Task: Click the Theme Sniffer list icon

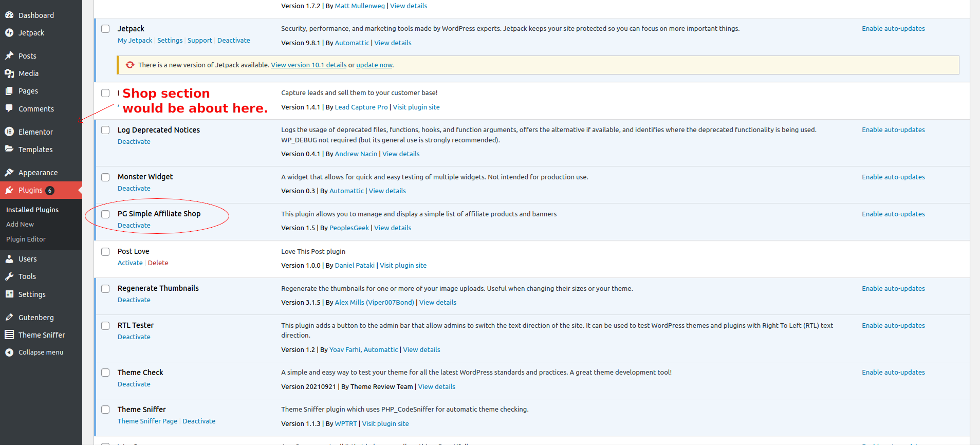Action: 9,335
